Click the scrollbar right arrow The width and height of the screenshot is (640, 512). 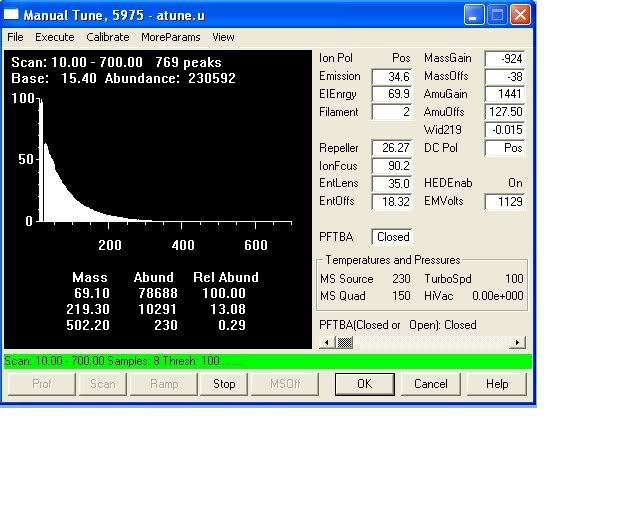coord(518,343)
